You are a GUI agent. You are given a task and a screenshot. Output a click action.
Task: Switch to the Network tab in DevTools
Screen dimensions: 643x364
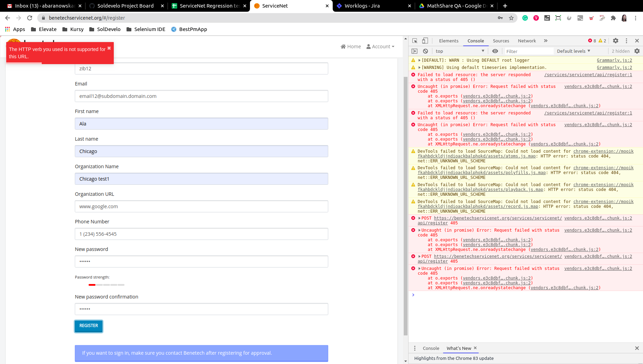tap(527, 41)
